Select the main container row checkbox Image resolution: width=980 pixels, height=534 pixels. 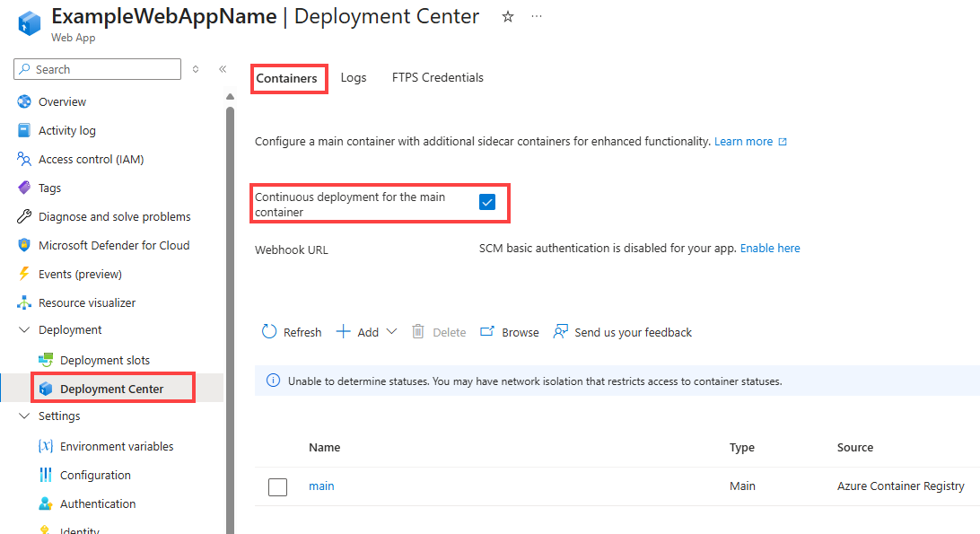pos(278,486)
